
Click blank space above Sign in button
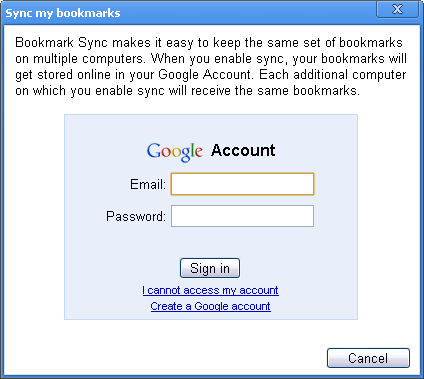tap(210, 243)
